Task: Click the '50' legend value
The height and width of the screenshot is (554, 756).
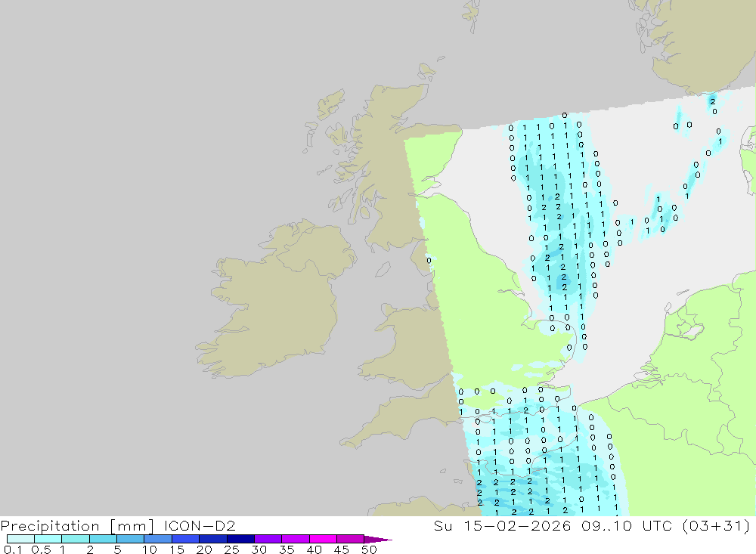Action: coord(369,549)
